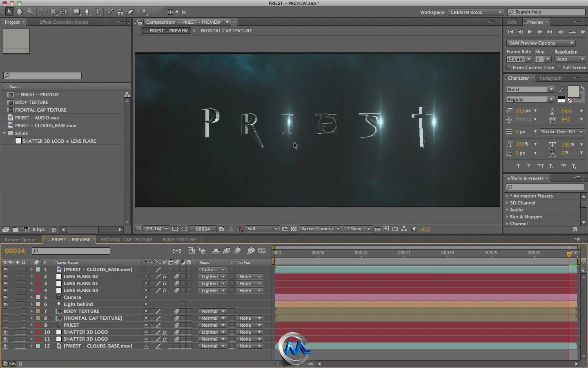Screen dimensions: 588x368
Task: Toggle all caps TT button
Action: pyautogui.click(x=541, y=166)
